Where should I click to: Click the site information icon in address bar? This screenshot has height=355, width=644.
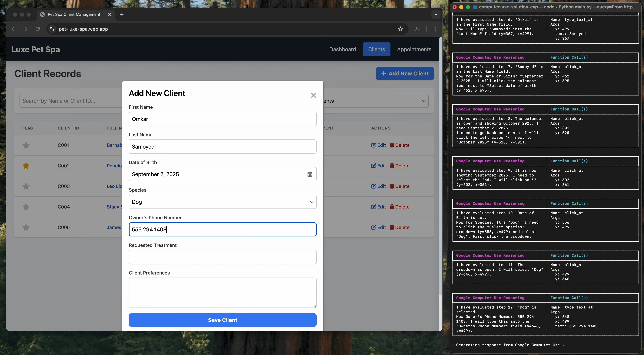pyautogui.click(x=52, y=29)
